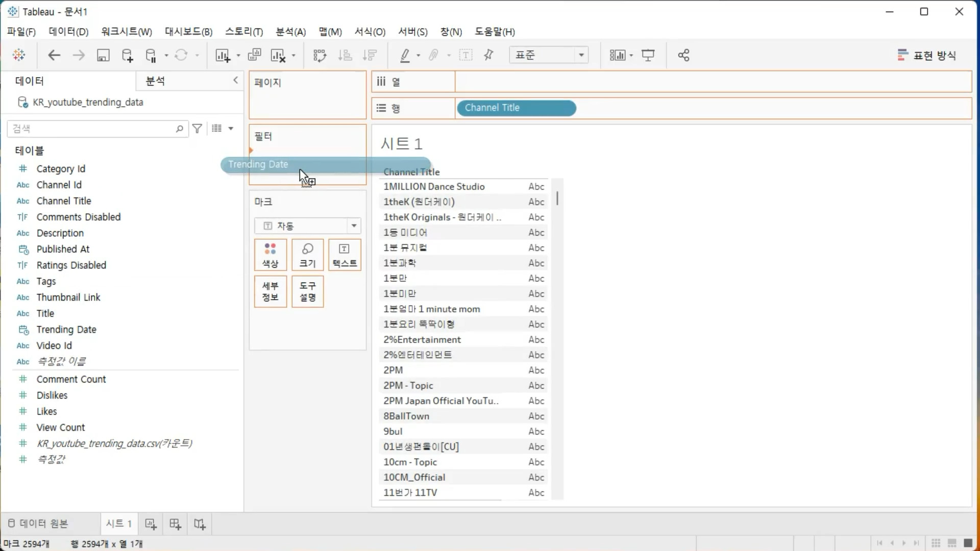This screenshot has width=980, height=551.
Task: Click the New story icon at bottom
Action: (x=200, y=524)
